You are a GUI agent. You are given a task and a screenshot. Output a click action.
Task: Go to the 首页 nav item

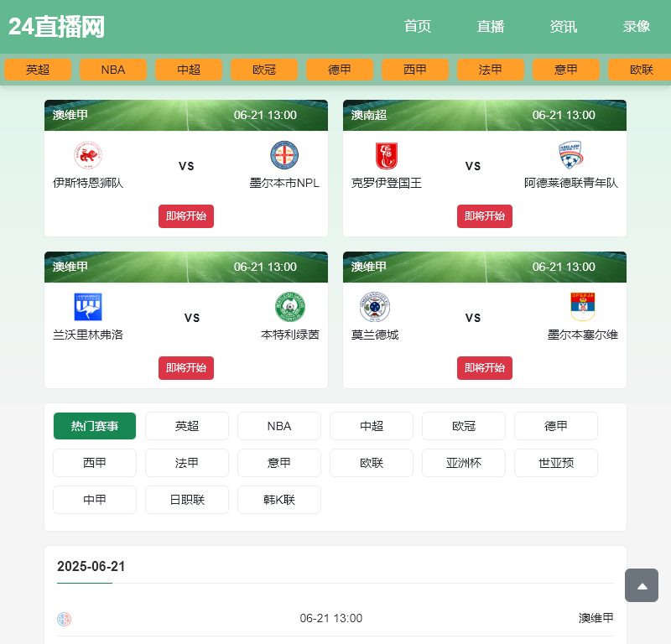click(417, 26)
